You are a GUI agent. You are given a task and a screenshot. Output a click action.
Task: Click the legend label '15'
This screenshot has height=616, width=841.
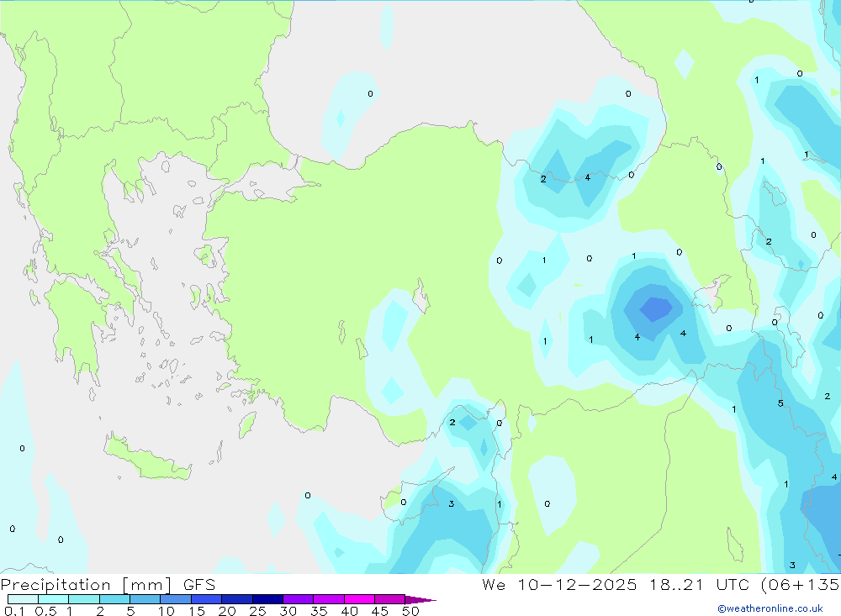pyautogui.click(x=197, y=611)
